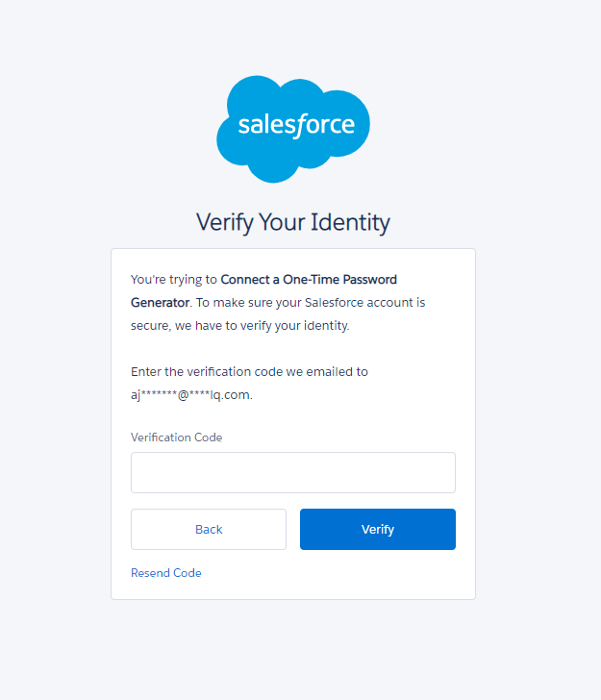The width and height of the screenshot is (601, 700).
Task: Click the Salesforce cloud logo
Action: 293,129
